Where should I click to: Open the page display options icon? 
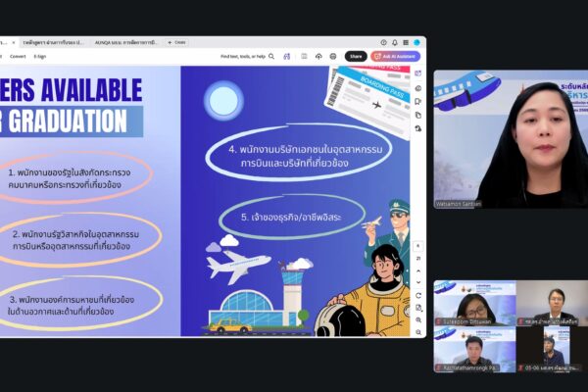[x=418, y=308]
